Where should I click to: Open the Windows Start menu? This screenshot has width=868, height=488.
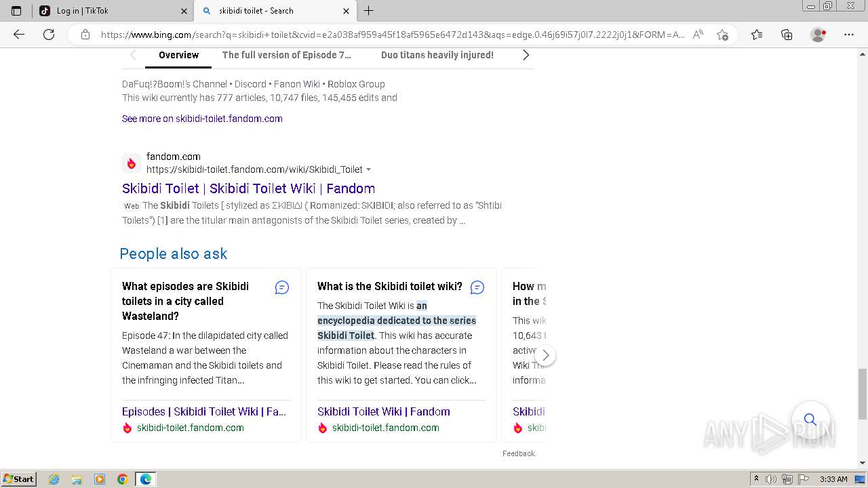pyautogui.click(x=19, y=479)
